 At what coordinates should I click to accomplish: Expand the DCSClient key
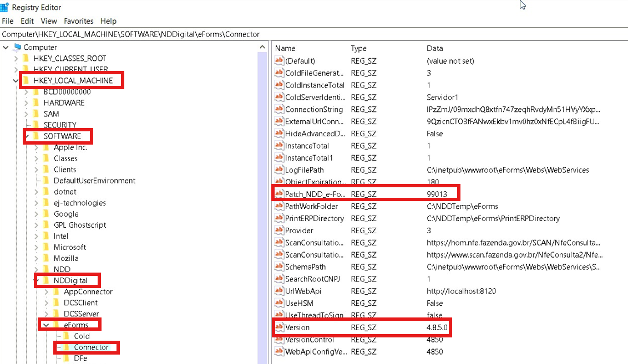47,303
